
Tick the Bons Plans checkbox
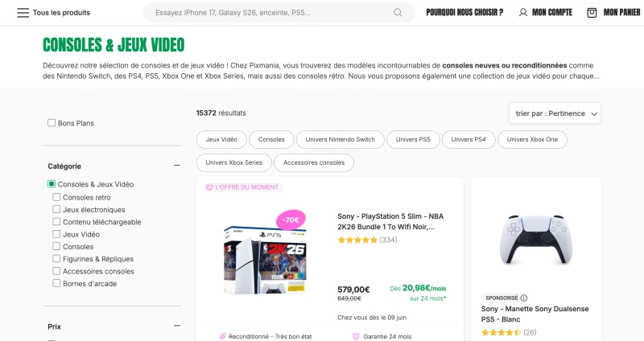[52, 123]
